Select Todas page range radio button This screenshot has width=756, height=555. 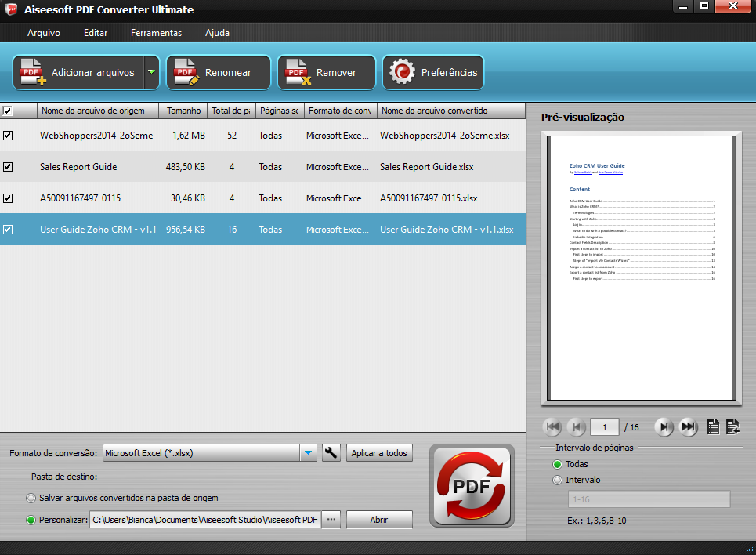point(557,464)
